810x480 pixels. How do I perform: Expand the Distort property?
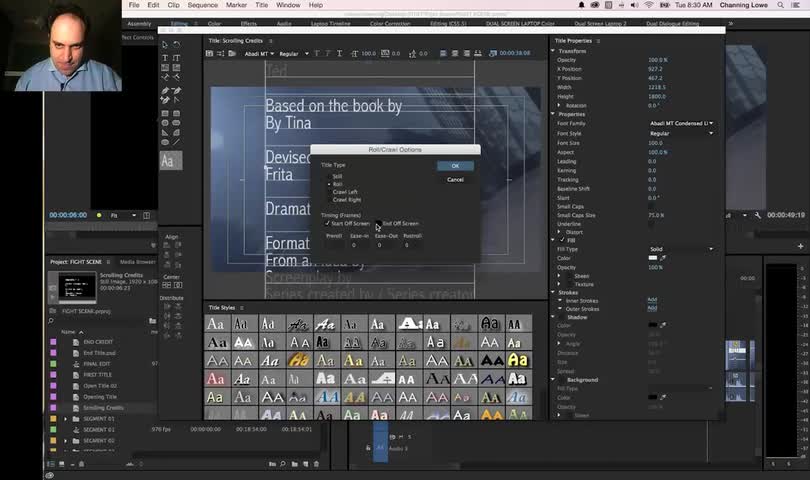[559, 233]
